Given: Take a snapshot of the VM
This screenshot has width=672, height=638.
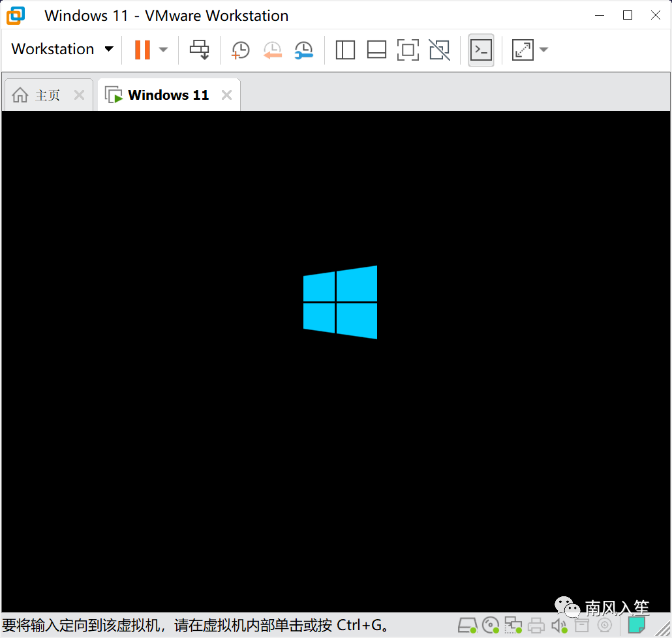Looking at the screenshot, I should click(240, 50).
